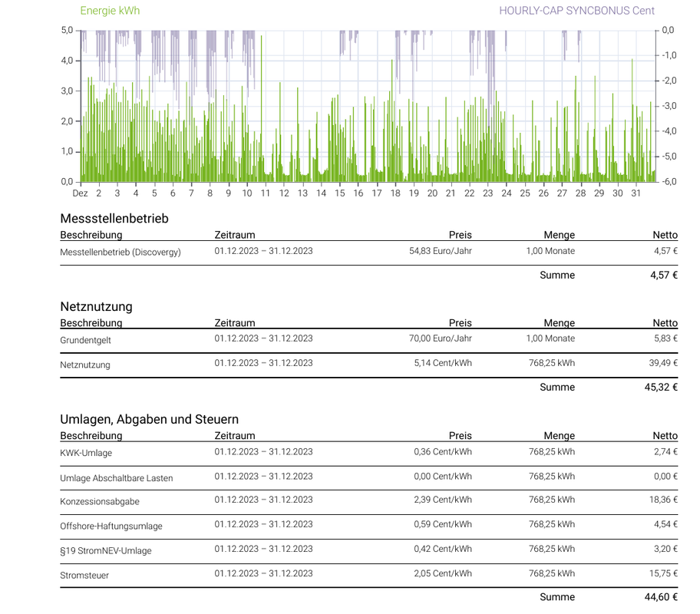This screenshot has height=614, width=700.
Task: Click the tall green energy spike between the 10 and 11 labels
Action: click(x=261, y=107)
